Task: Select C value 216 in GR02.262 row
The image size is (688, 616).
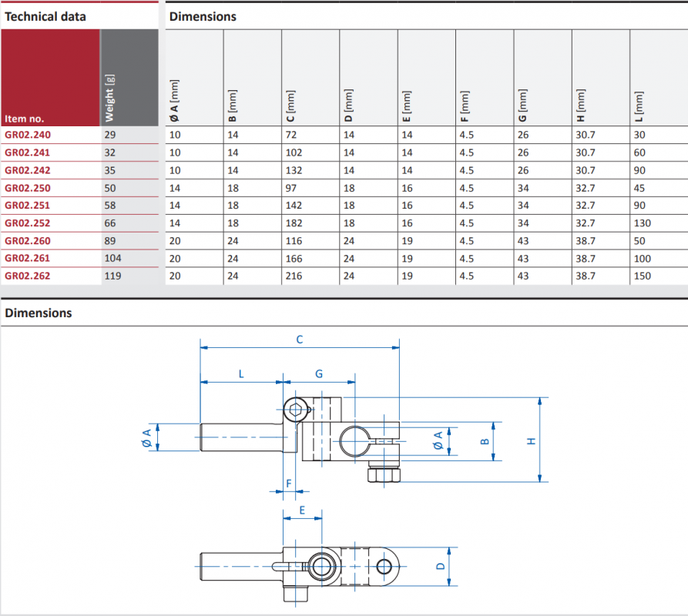Action: point(294,276)
